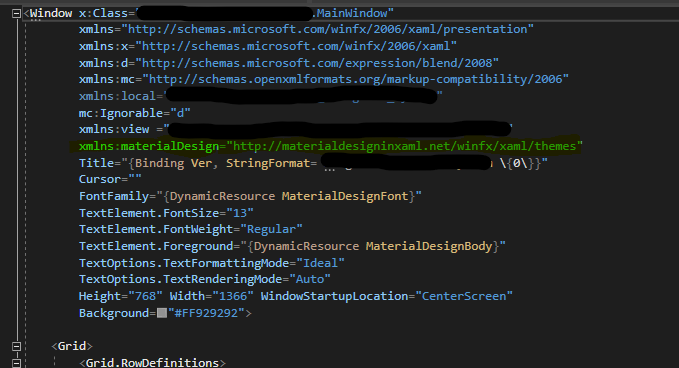Click the mc:Ignorable attribute

(121, 113)
